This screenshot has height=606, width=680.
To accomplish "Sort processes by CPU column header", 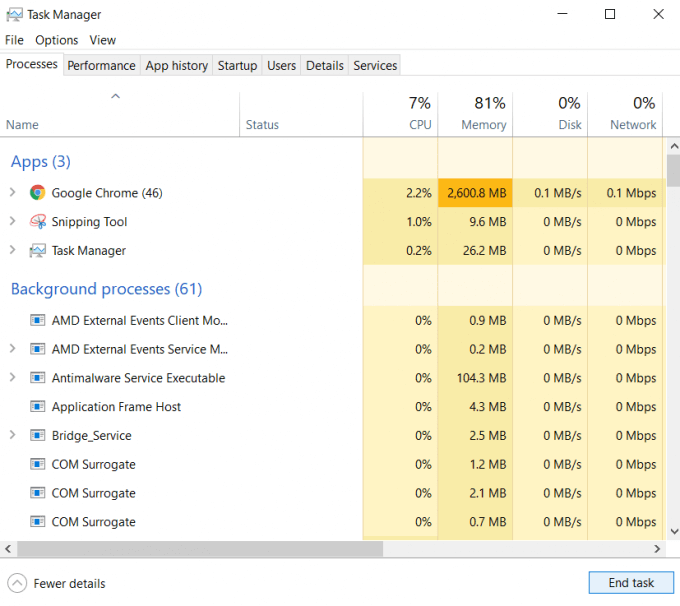I will [401, 114].
